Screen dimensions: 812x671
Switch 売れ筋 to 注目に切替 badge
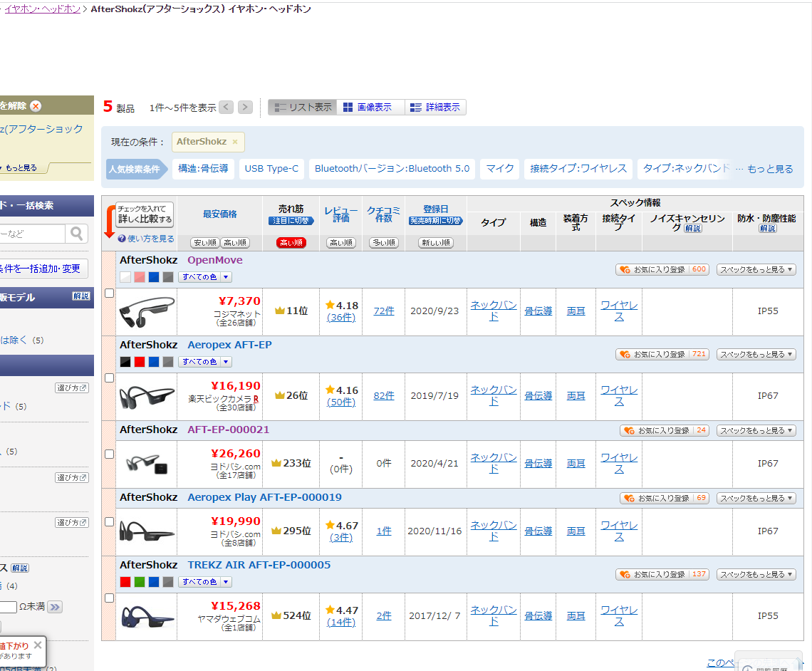[291, 221]
